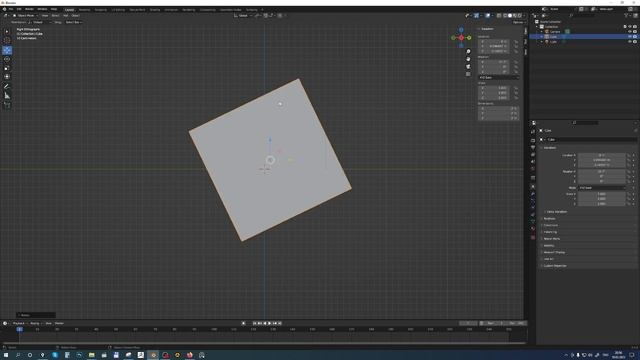Click Scale X field in sidebar

coord(494,88)
